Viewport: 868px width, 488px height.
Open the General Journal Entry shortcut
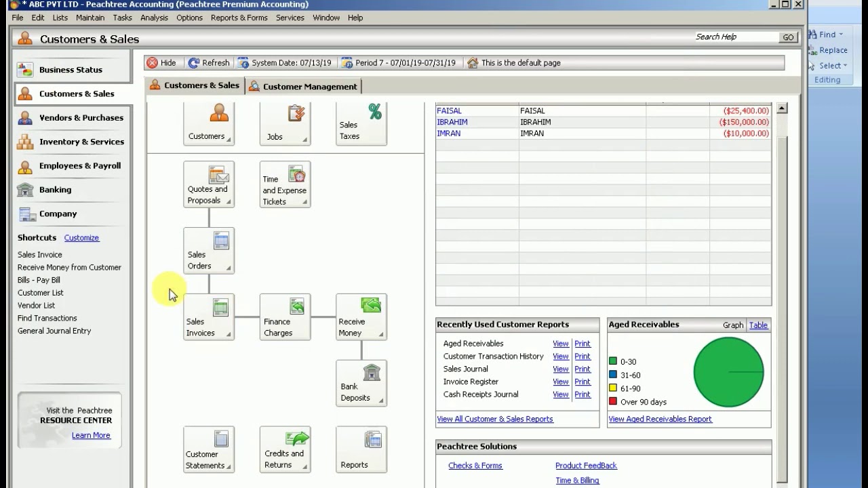coord(54,331)
